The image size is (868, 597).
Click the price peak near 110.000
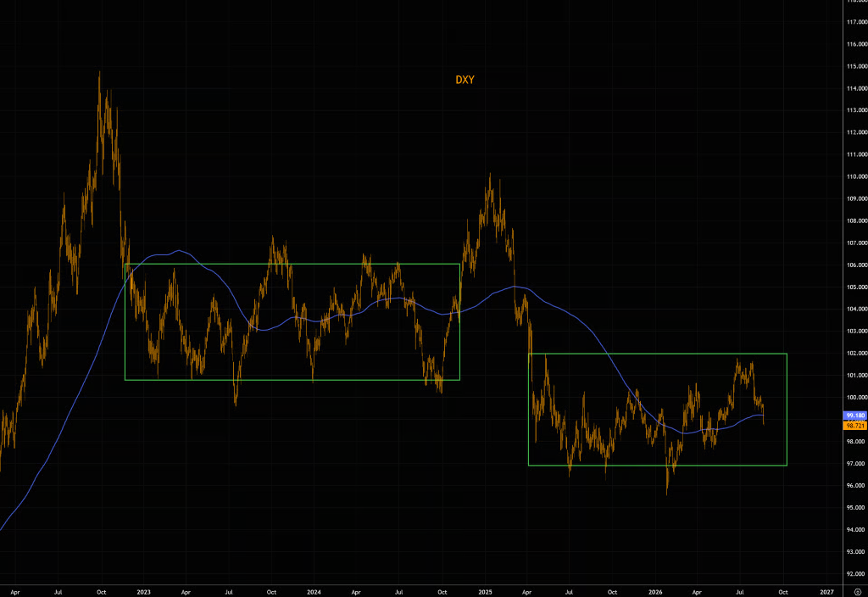[x=490, y=176]
